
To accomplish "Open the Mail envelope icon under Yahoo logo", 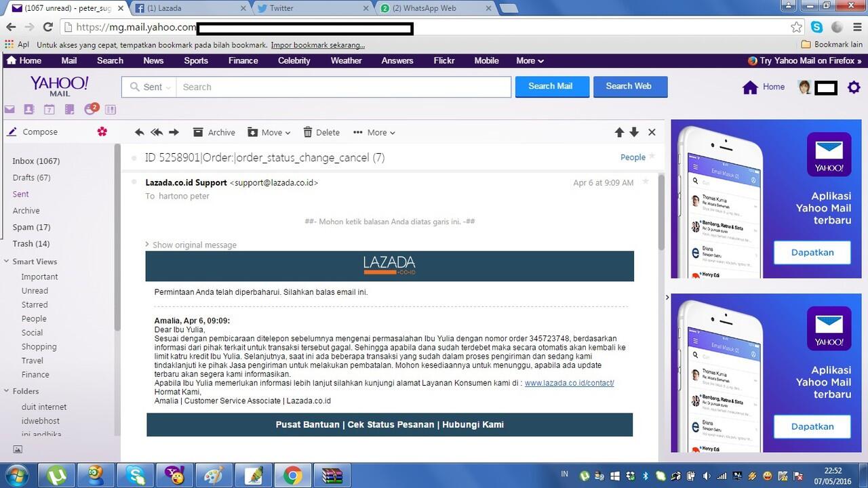I will click(x=9, y=109).
